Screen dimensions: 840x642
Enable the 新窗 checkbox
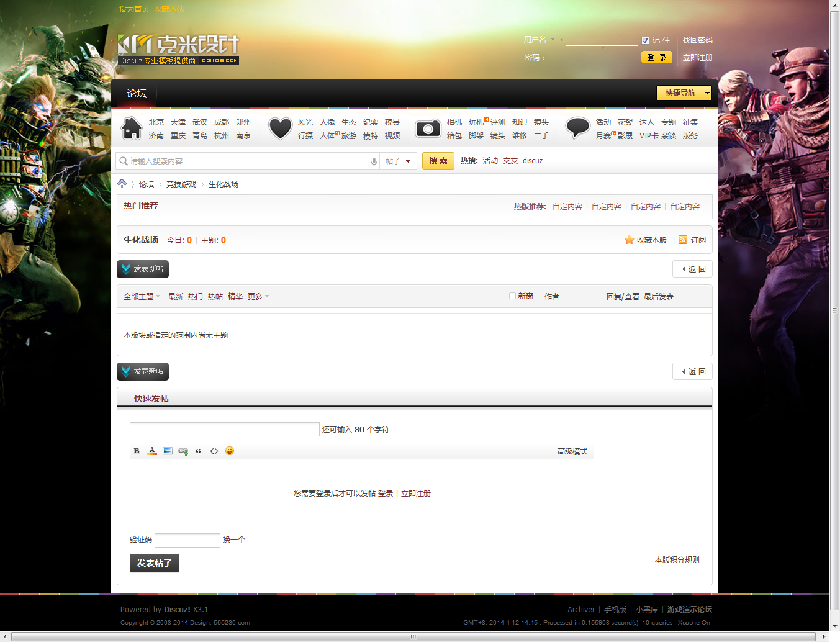pos(512,296)
